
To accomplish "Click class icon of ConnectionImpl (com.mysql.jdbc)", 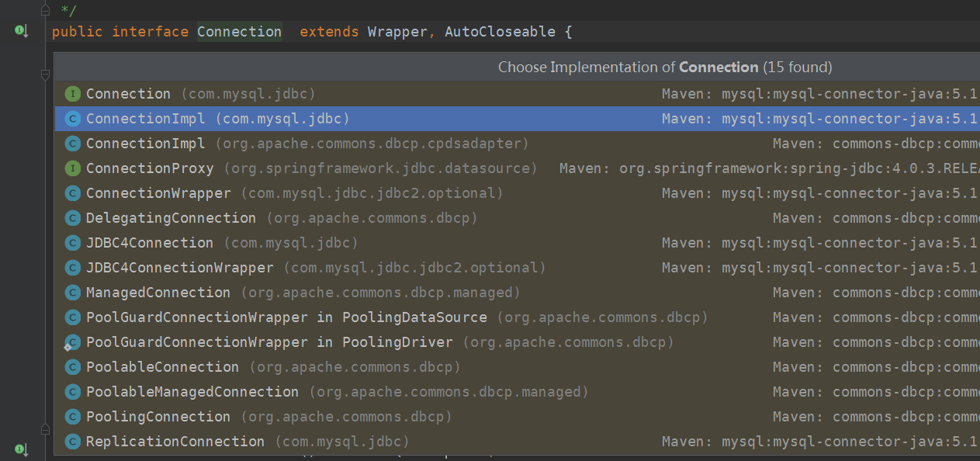I will [x=72, y=119].
